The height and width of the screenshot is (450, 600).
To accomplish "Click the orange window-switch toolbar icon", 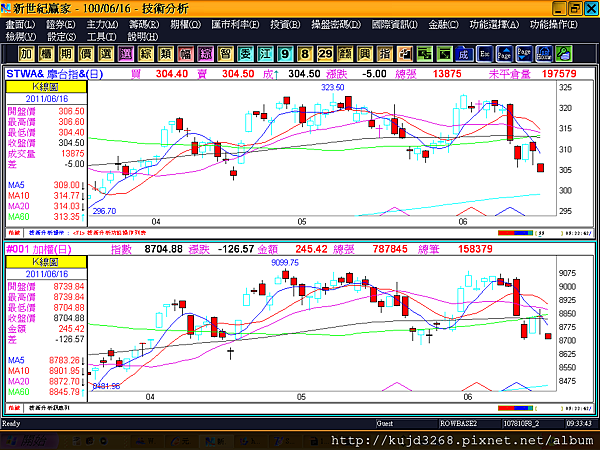I will click(x=404, y=54).
